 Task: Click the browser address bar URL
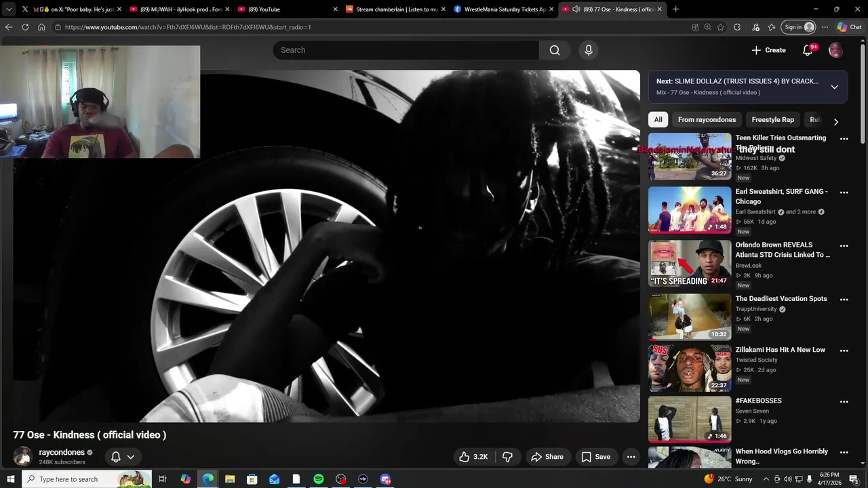point(188,27)
